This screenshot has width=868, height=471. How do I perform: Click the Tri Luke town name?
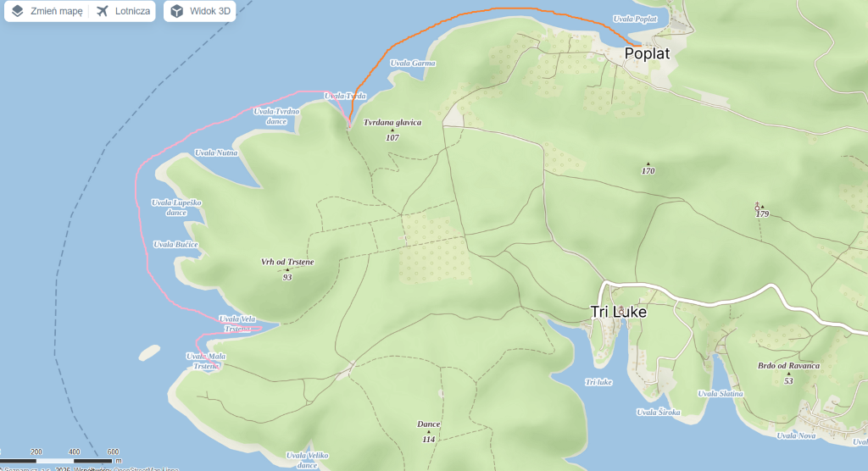click(x=619, y=313)
